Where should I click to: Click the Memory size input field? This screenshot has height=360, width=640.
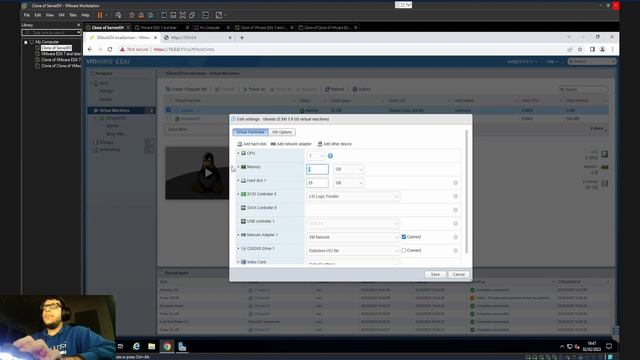click(x=318, y=169)
